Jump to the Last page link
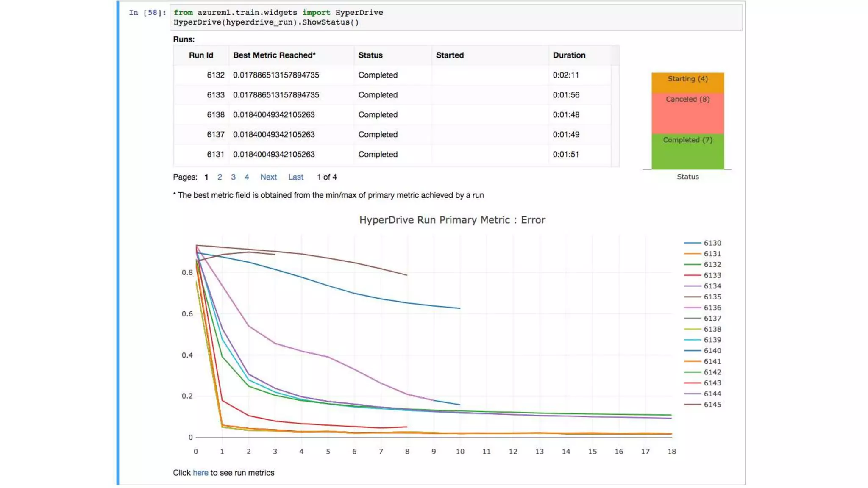The width and height of the screenshot is (868, 488). 296,177
